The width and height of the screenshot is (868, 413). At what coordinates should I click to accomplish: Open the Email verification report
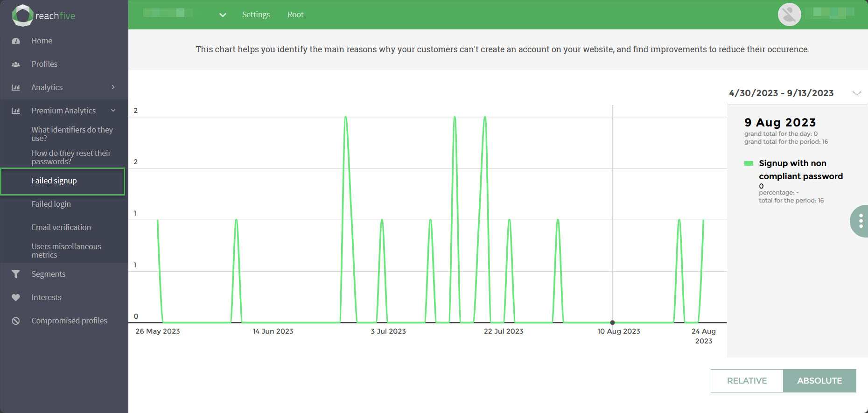tap(61, 227)
